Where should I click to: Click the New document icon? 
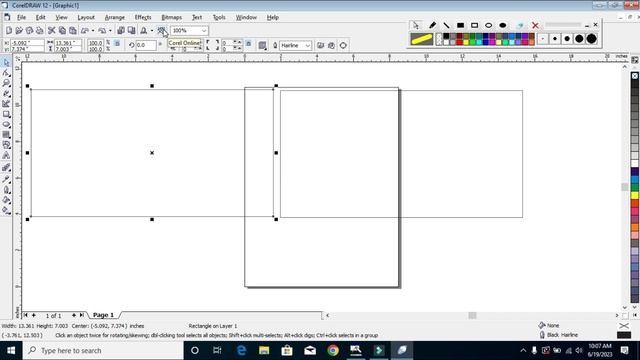click(9, 31)
